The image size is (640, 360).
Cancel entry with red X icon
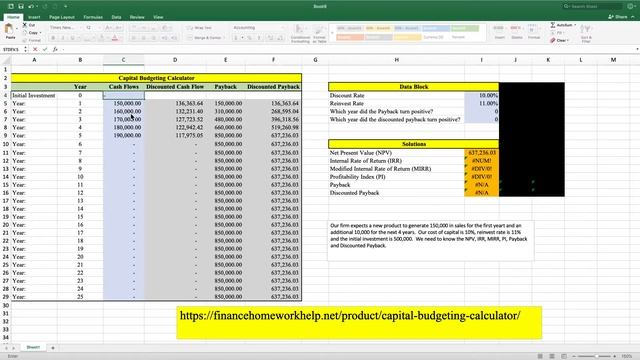[x=35, y=49]
